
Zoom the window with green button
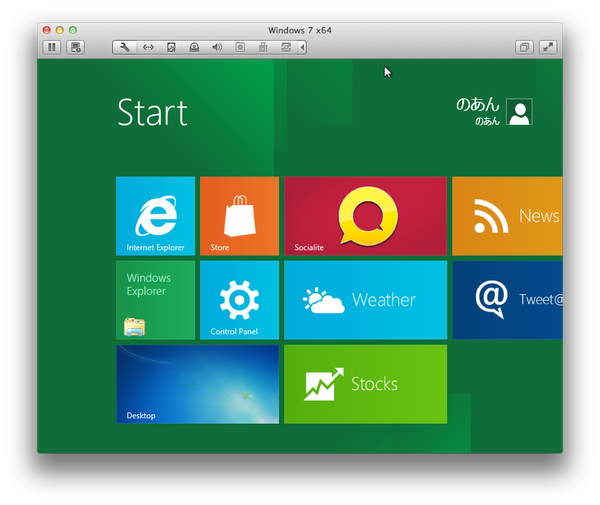[x=73, y=30]
